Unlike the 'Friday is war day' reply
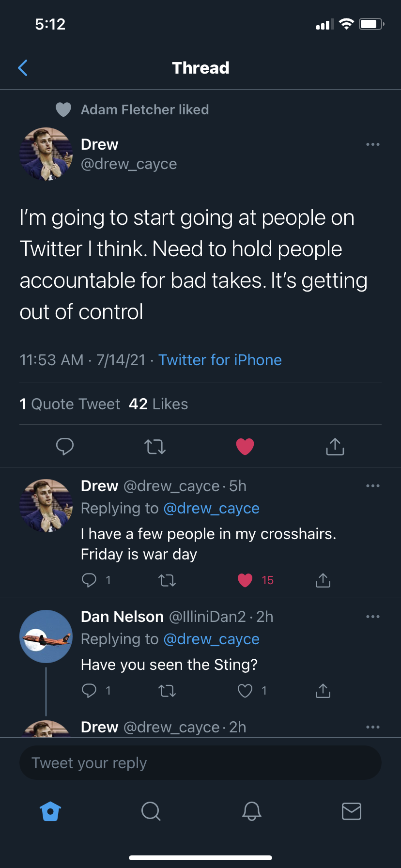Image resolution: width=401 pixels, height=868 pixels. coord(245,580)
